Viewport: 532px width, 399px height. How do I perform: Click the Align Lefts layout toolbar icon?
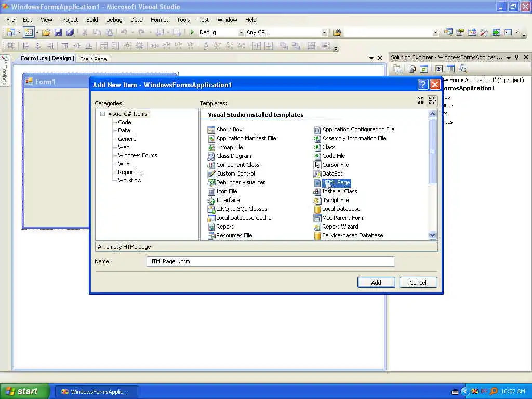tap(26, 46)
